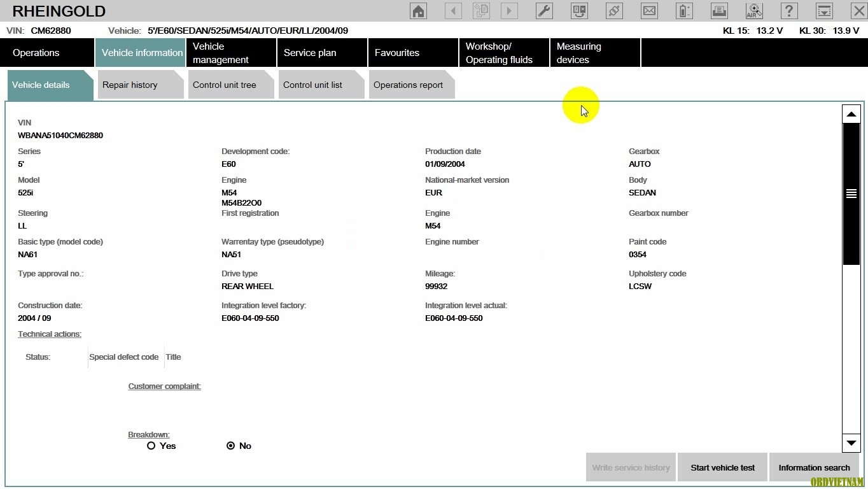Click the construction date 2004 / 09
This screenshot has width=868, height=489.
(x=34, y=318)
